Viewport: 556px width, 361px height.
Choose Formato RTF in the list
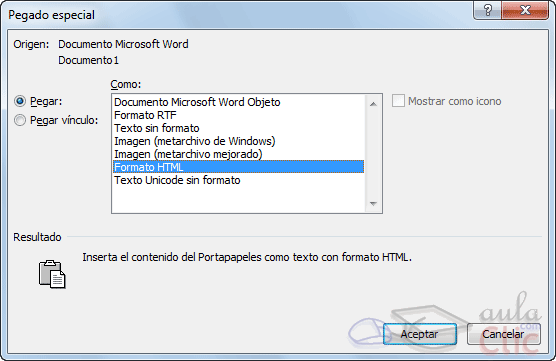point(239,115)
